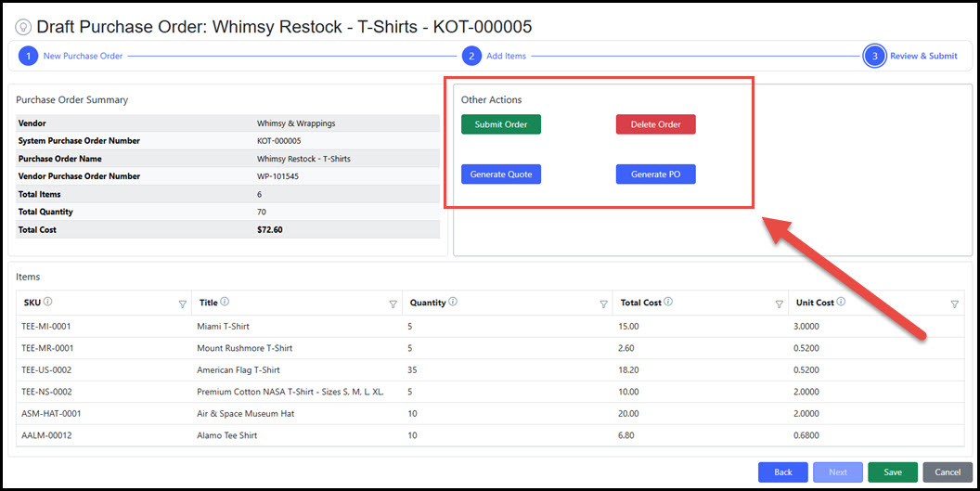
Task: Click the Back button
Action: 783,472
